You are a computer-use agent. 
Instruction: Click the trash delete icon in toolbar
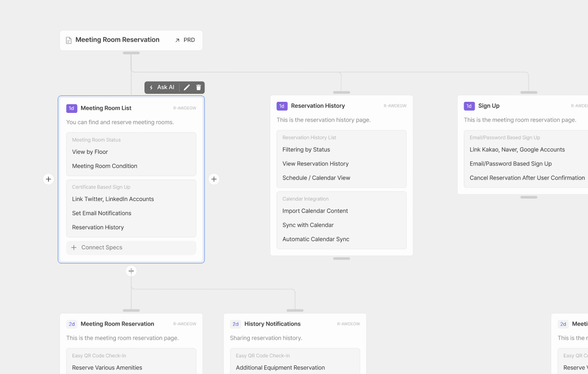pyautogui.click(x=198, y=88)
